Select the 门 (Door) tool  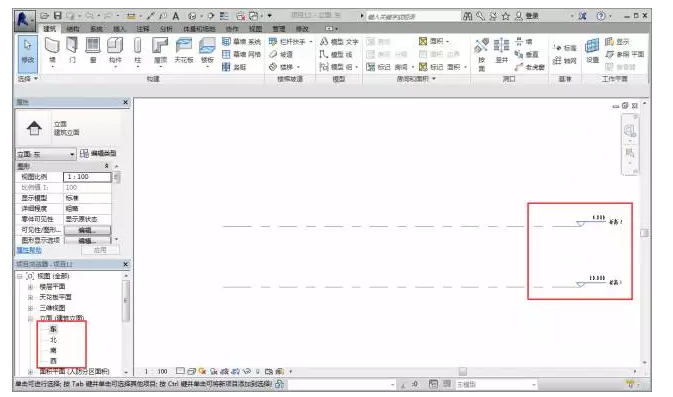[x=72, y=51]
